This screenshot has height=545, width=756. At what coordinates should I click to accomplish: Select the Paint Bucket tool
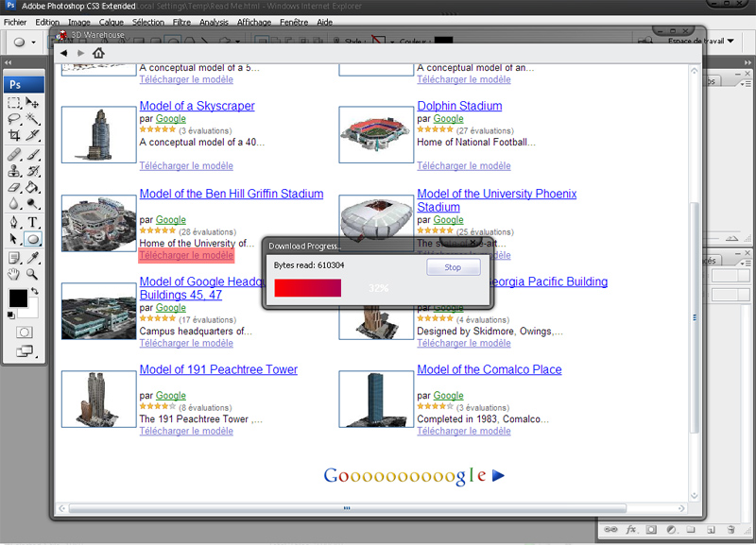point(32,187)
